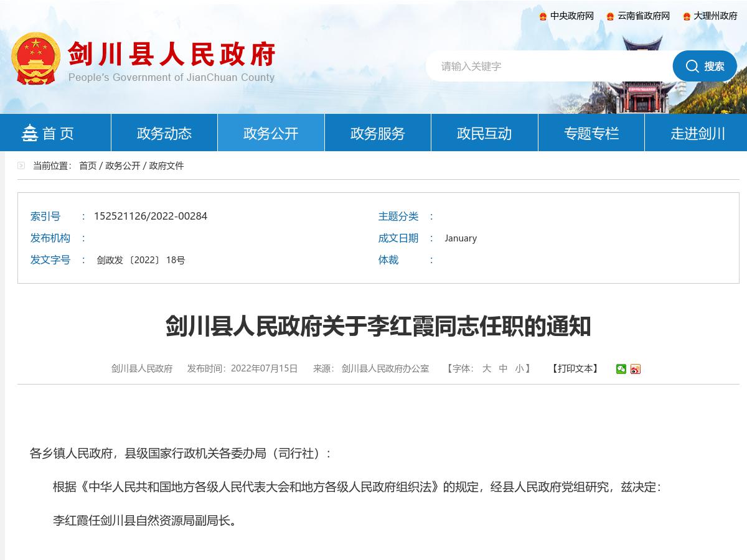Open the 专题专栏 menu
Viewport: 747px width, 560px height.
tap(591, 133)
